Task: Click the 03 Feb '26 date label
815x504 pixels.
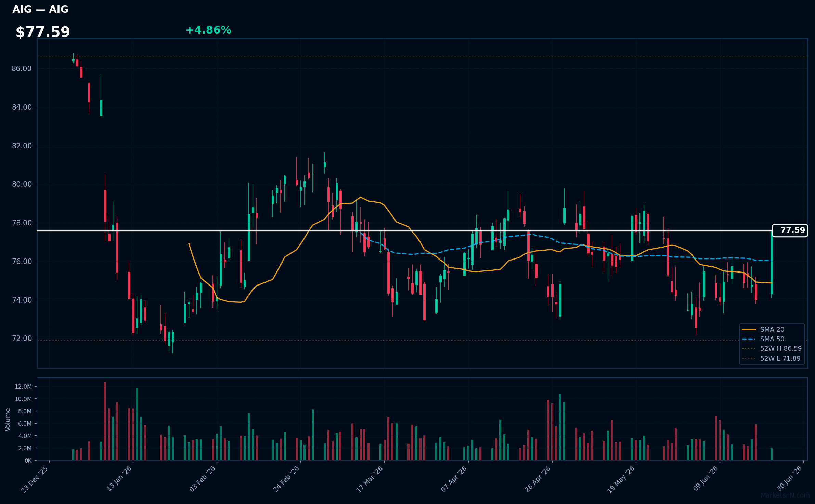Action: click(x=202, y=479)
